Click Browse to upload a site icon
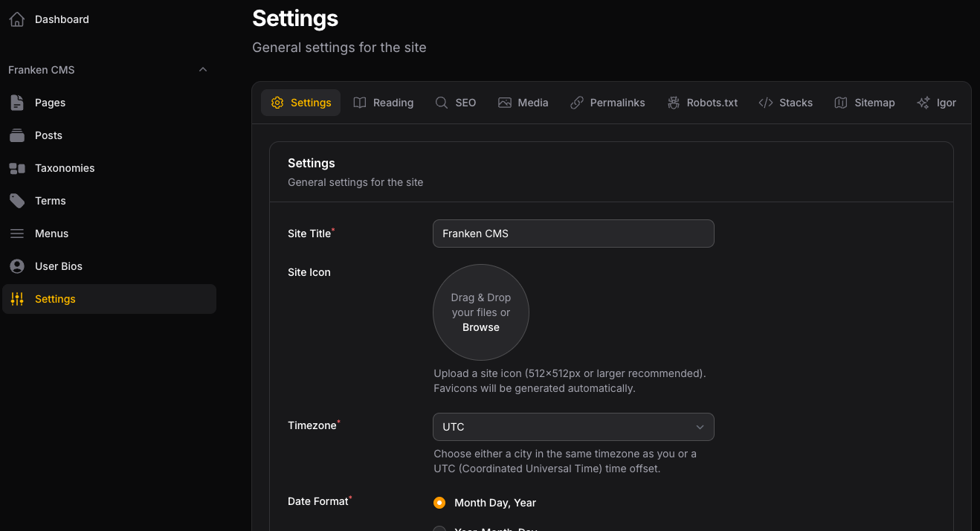Screen dimensions: 980x531 click(x=480, y=327)
